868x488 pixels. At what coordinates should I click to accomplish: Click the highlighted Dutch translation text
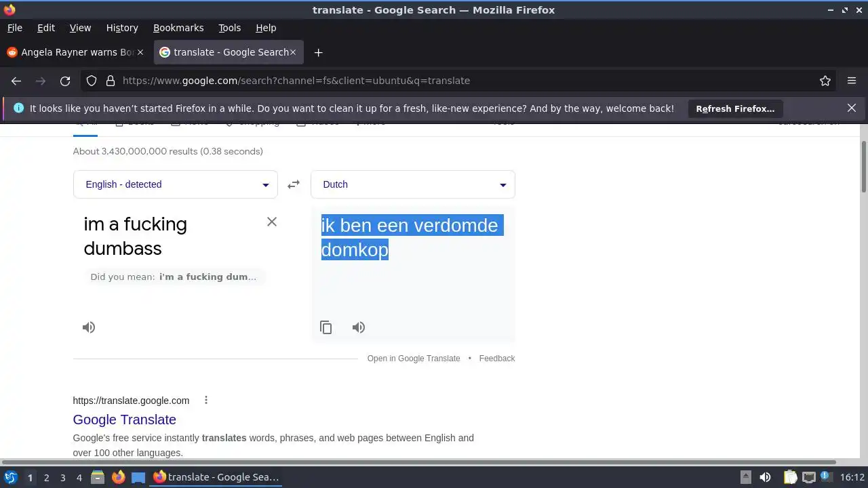pyautogui.click(x=412, y=237)
